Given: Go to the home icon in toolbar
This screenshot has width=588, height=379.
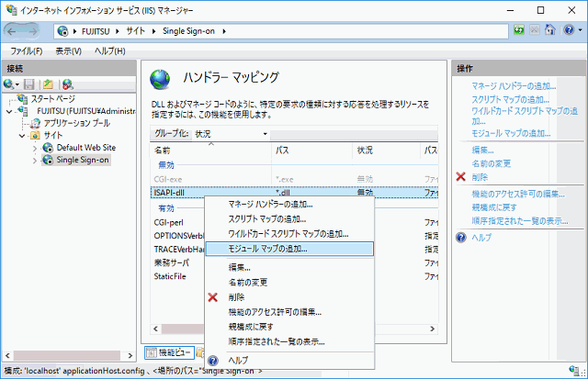Looking at the screenshot, I should click(x=550, y=30).
